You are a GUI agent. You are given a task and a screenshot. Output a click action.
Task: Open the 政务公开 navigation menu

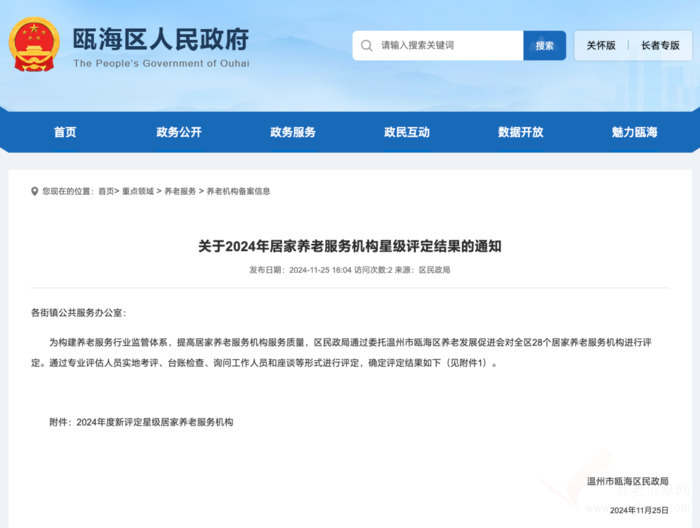pyautogui.click(x=179, y=132)
